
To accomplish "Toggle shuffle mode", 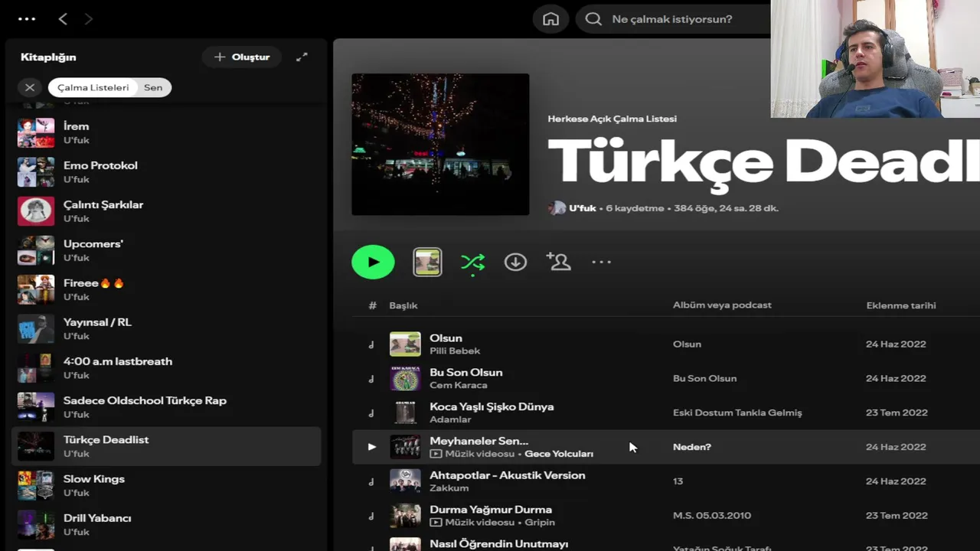I will coord(472,263).
